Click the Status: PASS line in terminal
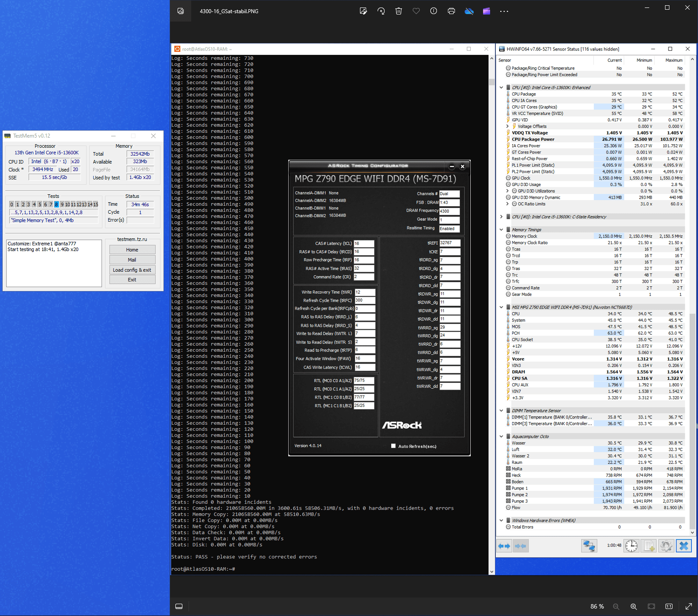Image resolution: width=698 pixels, height=616 pixels. click(244, 557)
